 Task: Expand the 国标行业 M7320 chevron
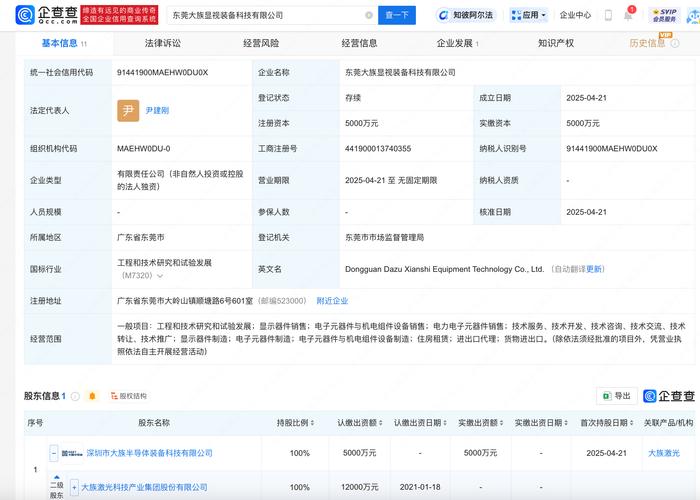(160, 276)
